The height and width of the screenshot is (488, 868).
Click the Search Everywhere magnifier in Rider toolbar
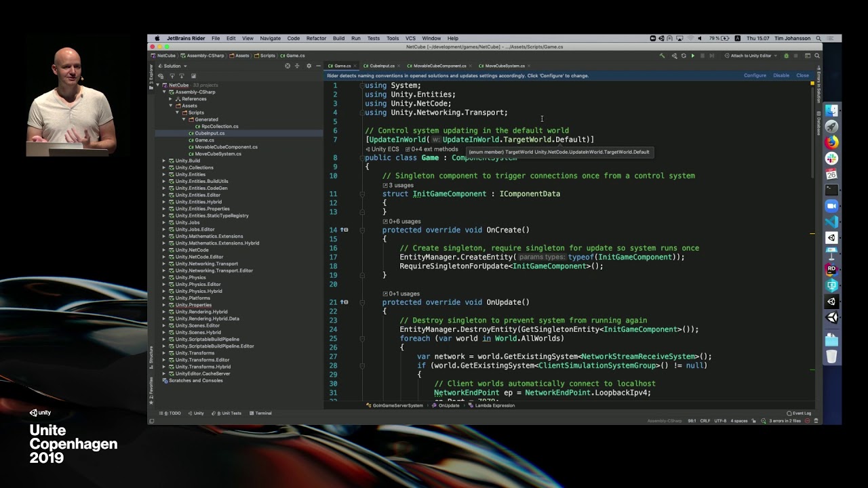click(x=817, y=56)
